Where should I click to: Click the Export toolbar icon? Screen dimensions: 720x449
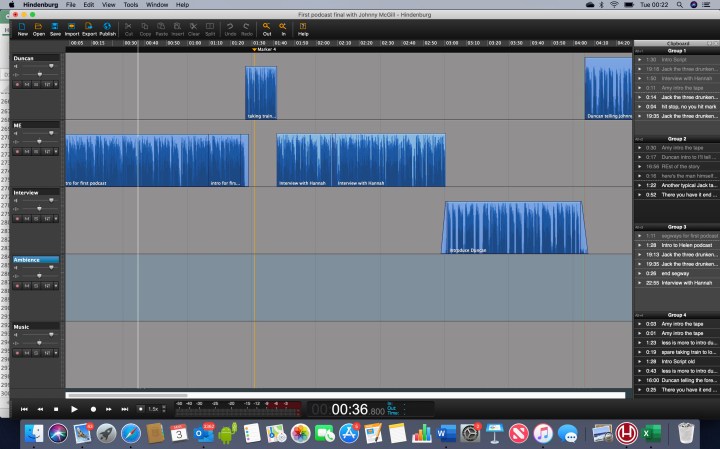pyautogui.click(x=89, y=27)
